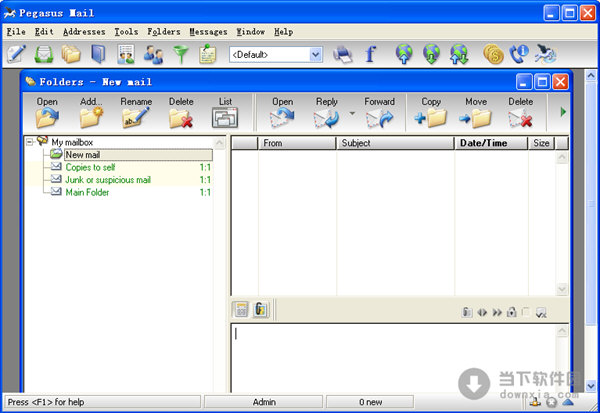Screen dimensions: 600x413
Task: Open the new mail folder tray icon
Action: (x=44, y=54)
